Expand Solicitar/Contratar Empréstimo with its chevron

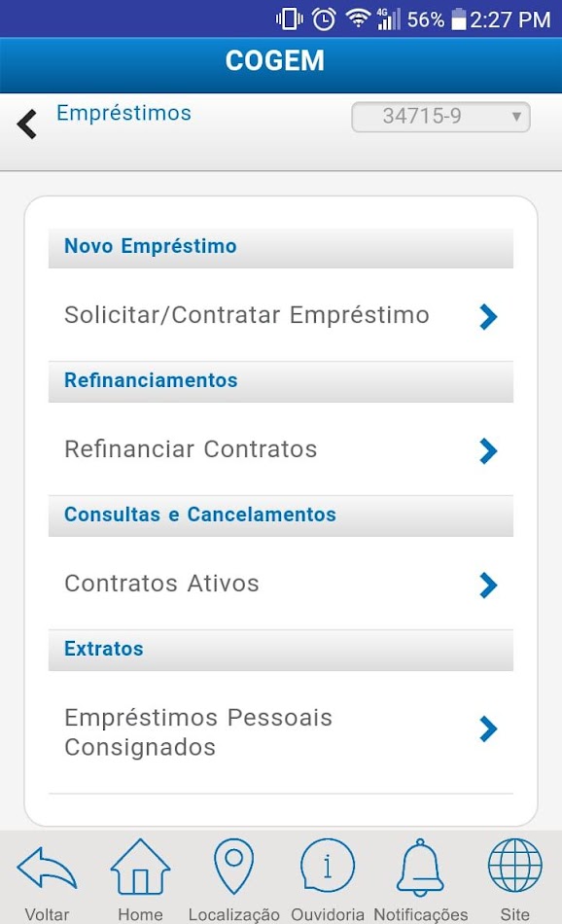(x=487, y=315)
